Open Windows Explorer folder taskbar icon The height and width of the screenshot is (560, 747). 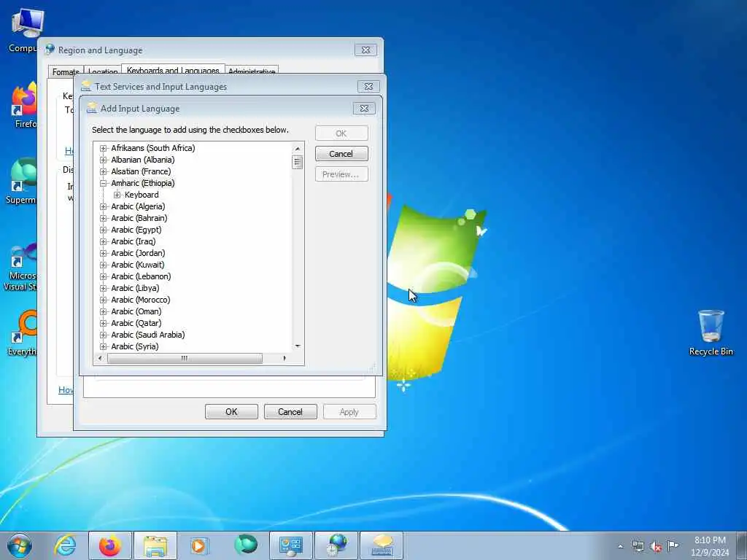tap(155, 545)
